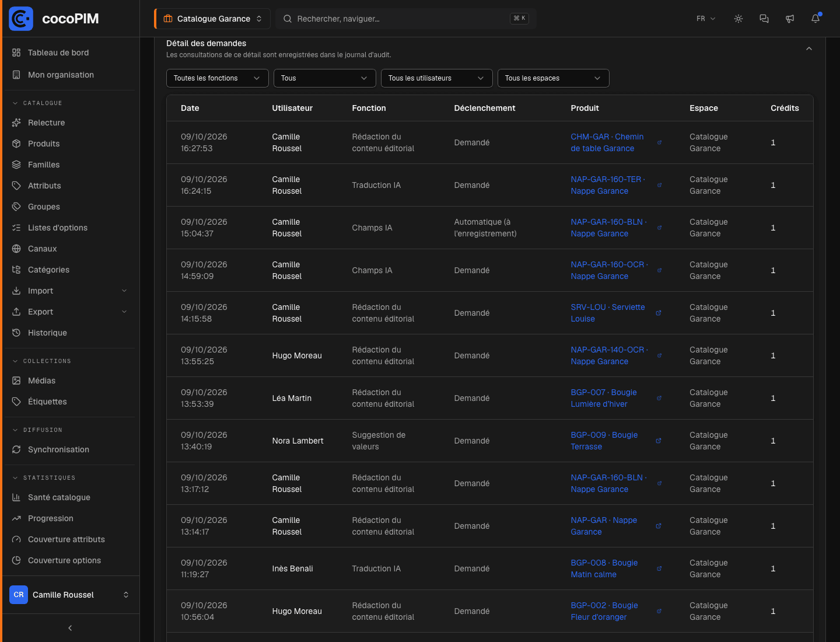Image resolution: width=840 pixels, height=642 pixels.
Task: Collapse the sidebar with the left chevron
Action: point(70,628)
